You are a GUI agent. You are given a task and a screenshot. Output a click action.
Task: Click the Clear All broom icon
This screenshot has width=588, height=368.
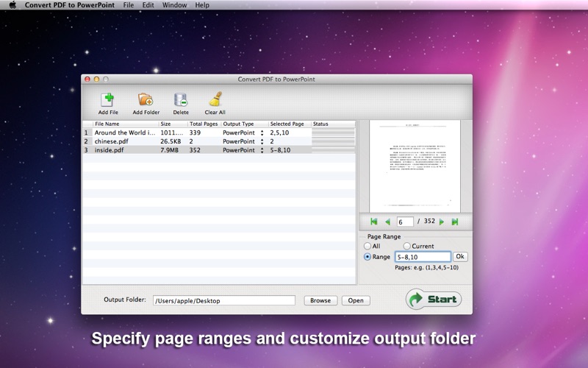(215, 99)
